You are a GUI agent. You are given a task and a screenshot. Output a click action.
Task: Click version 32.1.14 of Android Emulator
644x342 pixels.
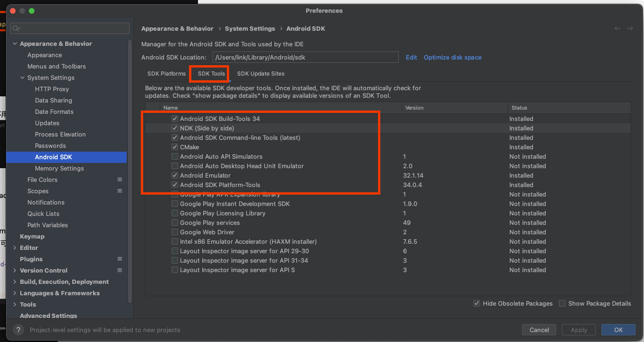pyautogui.click(x=413, y=175)
